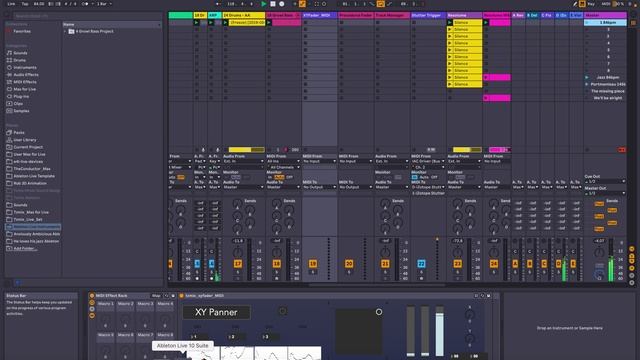Click the Link button in the control bar
640x360 pixels.
point(11,4)
